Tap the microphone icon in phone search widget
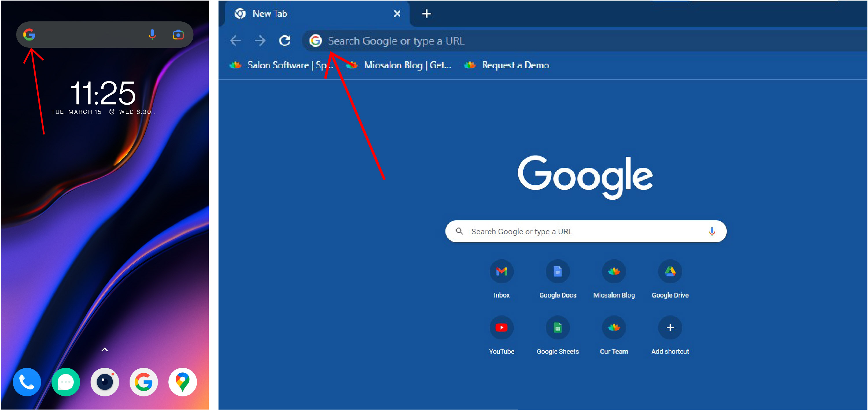Screen dimensions: 868x410 tap(152, 34)
